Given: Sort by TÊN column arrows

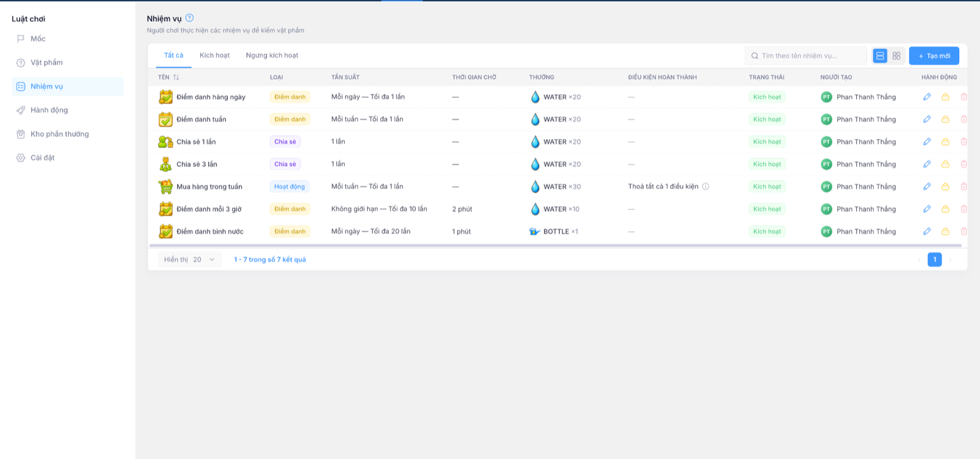Looking at the screenshot, I should click(176, 77).
